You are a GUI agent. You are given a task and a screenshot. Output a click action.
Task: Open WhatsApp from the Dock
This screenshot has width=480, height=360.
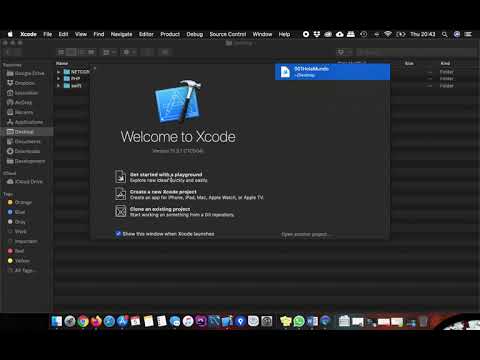[299, 321]
